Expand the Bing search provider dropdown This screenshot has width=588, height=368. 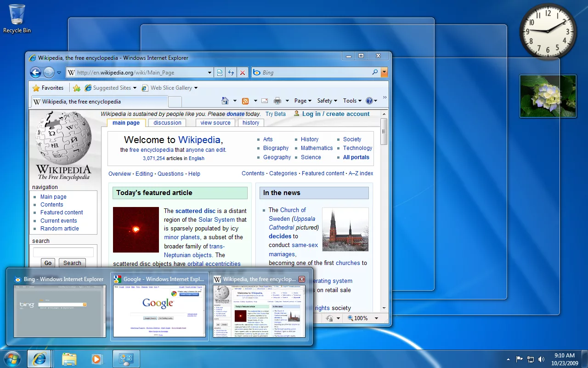click(384, 72)
